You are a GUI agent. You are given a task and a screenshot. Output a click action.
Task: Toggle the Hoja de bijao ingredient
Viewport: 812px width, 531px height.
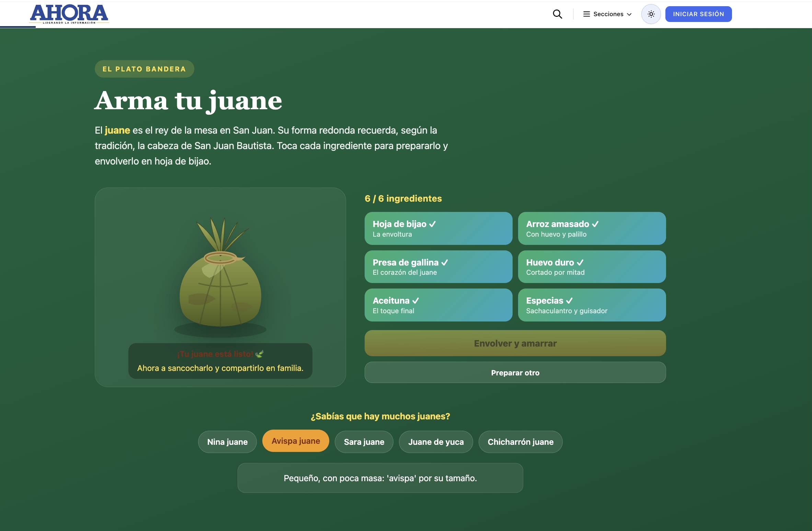438,228
